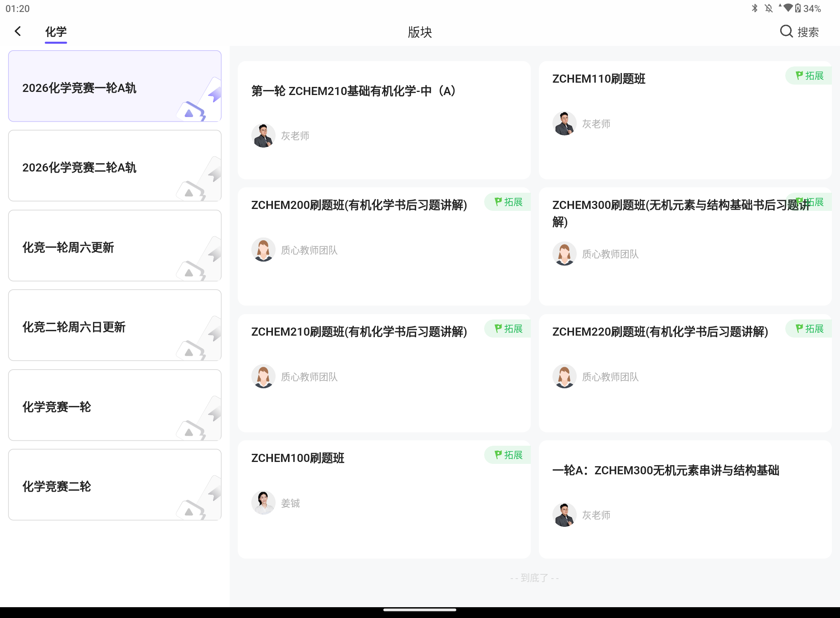Select 化学竞赛二轮 category
The width and height of the screenshot is (840, 618).
click(x=115, y=485)
